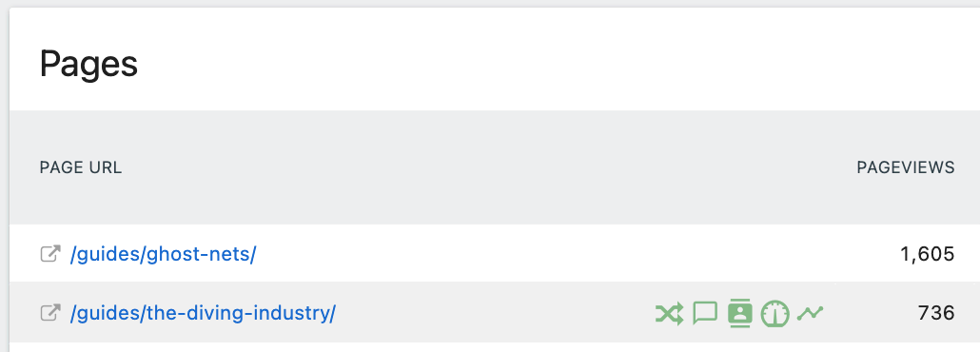Click the grey table header bar
The height and width of the screenshot is (352, 980).
click(495, 167)
